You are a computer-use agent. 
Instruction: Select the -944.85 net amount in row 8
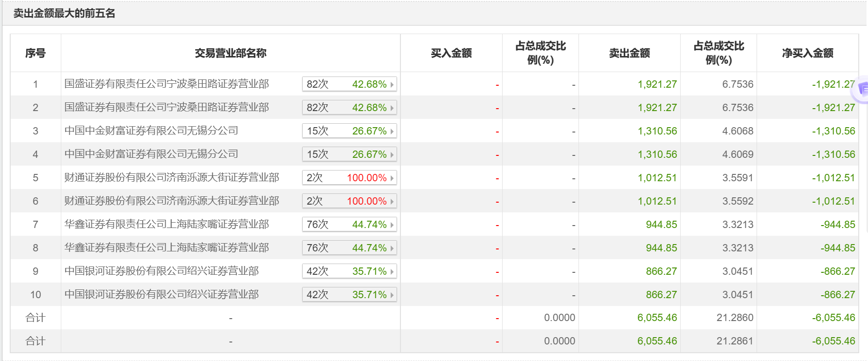click(838, 247)
